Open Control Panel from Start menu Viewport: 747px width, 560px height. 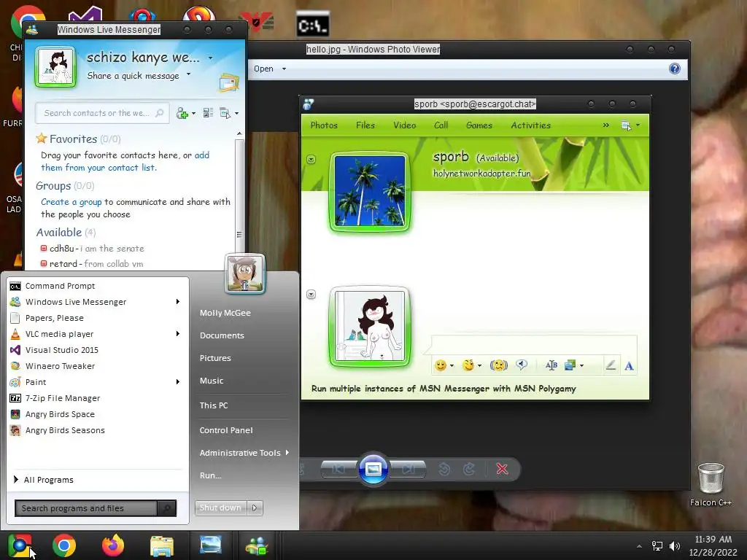226,430
